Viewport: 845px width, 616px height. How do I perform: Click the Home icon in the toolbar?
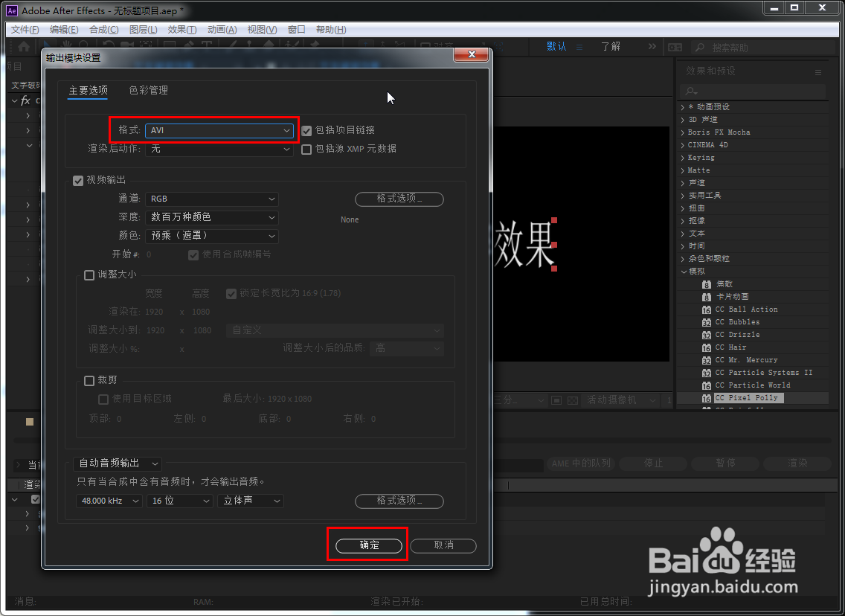click(x=22, y=46)
